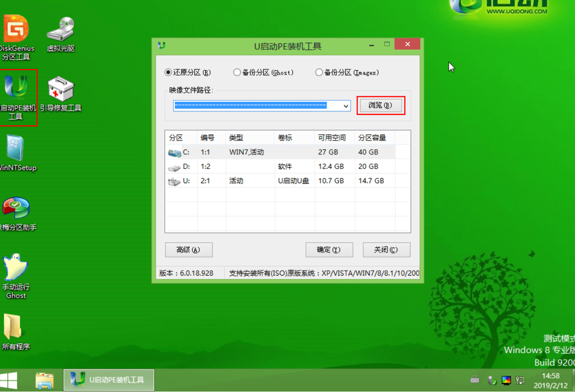
Task: Click the D: drive icon in list
Action: (x=174, y=168)
